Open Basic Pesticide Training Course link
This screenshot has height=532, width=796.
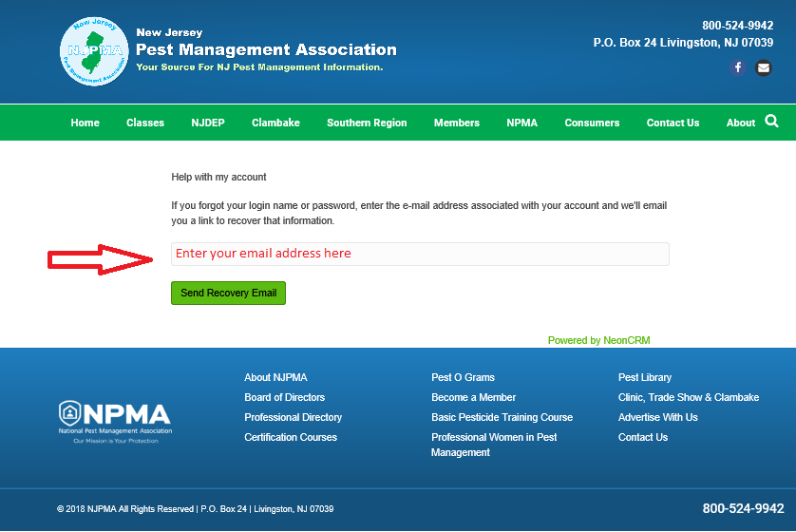pos(502,417)
